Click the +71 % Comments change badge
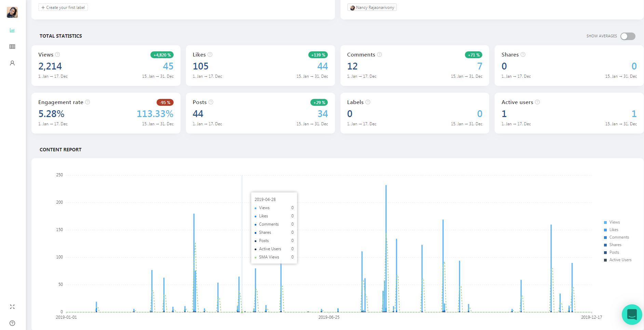The image size is (644, 330). pyautogui.click(x=474, y=55)
